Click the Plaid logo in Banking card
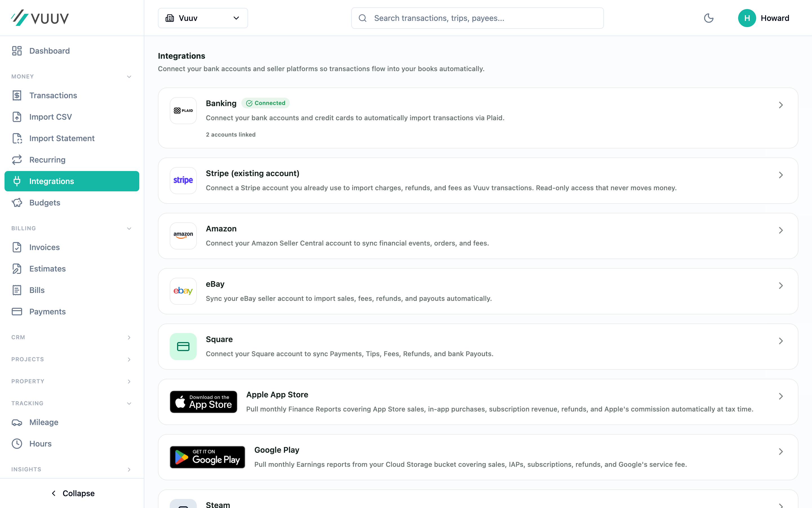The width and height of the screenshot is (812, 508). coord(183,111)
